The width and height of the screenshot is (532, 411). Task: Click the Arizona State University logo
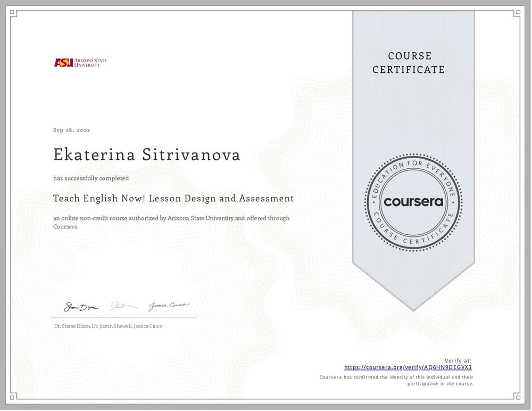point(80,62)
